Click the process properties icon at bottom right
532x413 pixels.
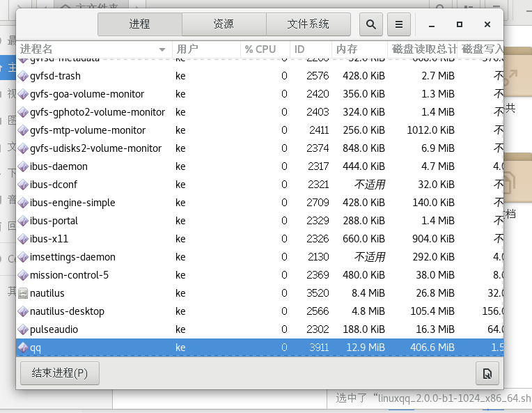487,374
